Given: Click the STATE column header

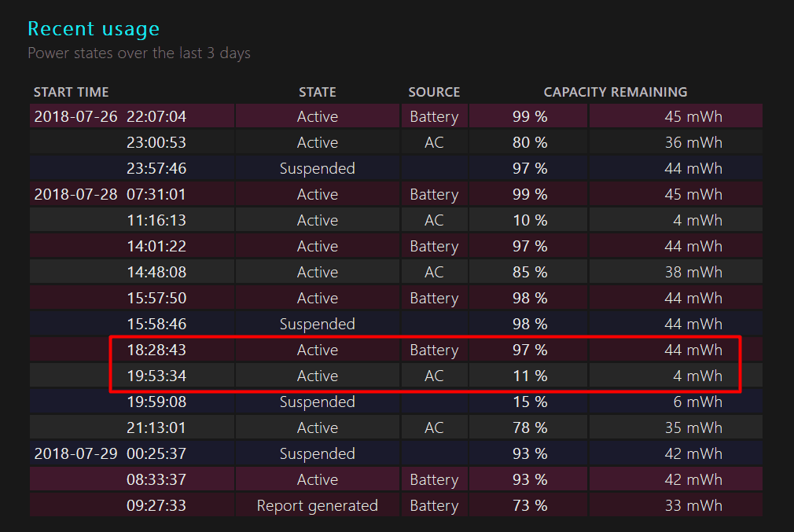Looking at the screenshot, I should pyautogui.click(x=317, y=92).
